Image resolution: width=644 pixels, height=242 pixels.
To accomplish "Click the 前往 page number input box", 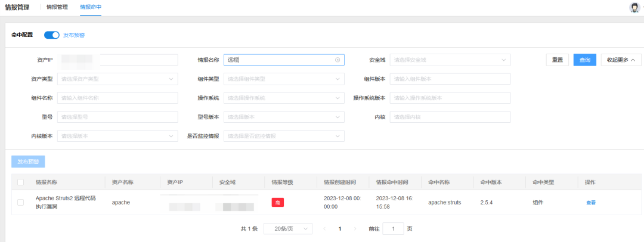I will [393, 229].
